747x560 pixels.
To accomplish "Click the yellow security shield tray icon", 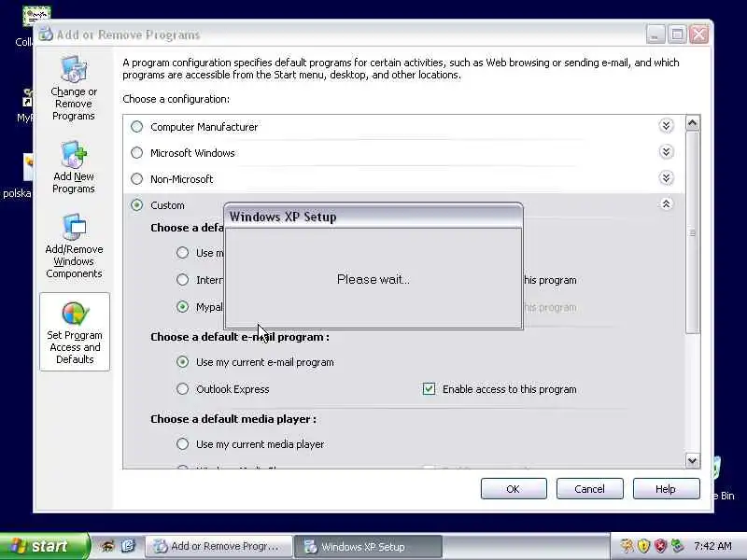I will point(643,546).
